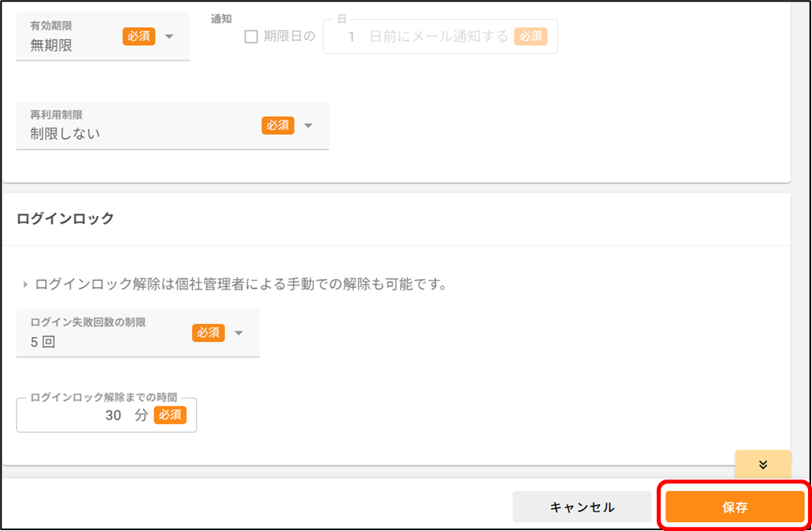Open the 有効期限 dropdown arrow
Screen dimensions: 812x531
click(x=168, y=37)
